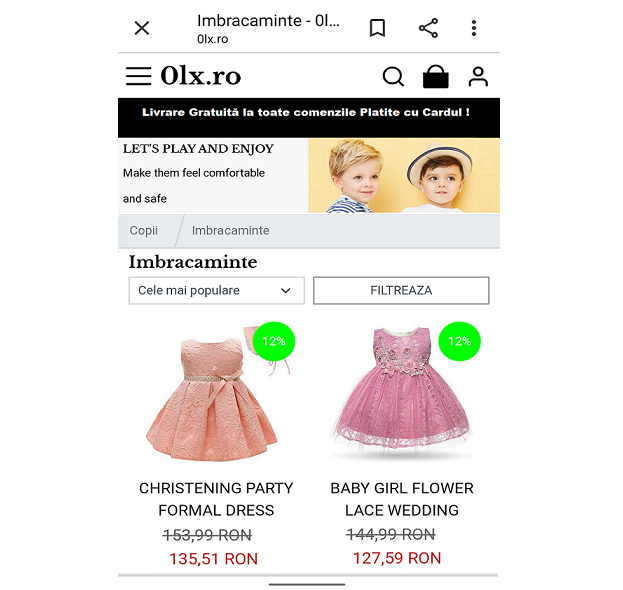Open Baby Girl Flower Lace Wedding link
The width and height of the screenshot is (623, 590).
coord(402,499)
